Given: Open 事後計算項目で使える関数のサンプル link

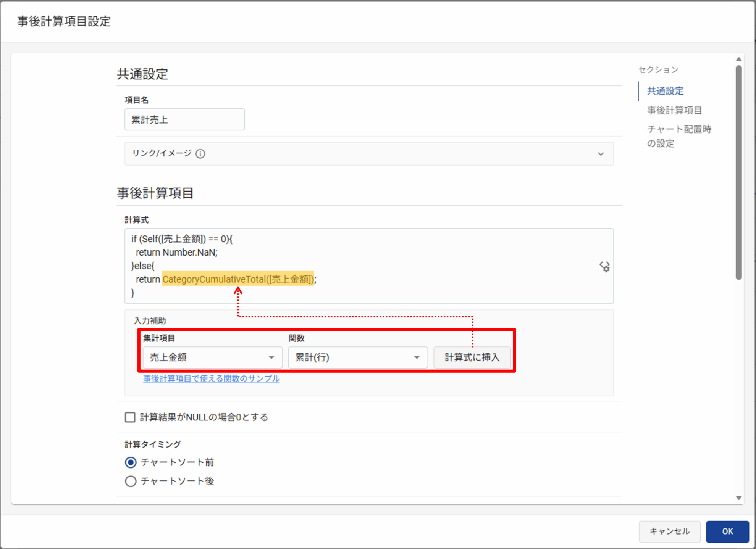Looking at the screenshot, I should click(x=211, y=378).
